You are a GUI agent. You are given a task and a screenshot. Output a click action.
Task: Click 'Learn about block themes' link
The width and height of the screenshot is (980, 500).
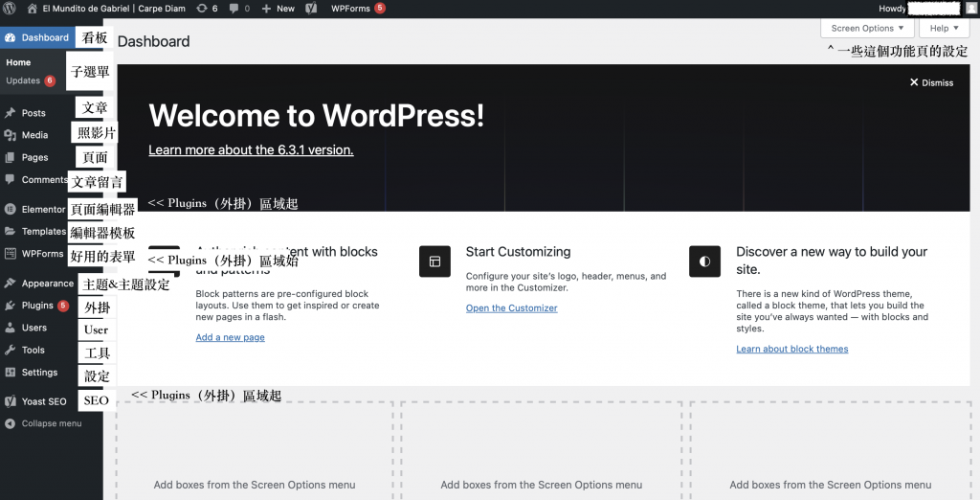click(x=791, y=350)
